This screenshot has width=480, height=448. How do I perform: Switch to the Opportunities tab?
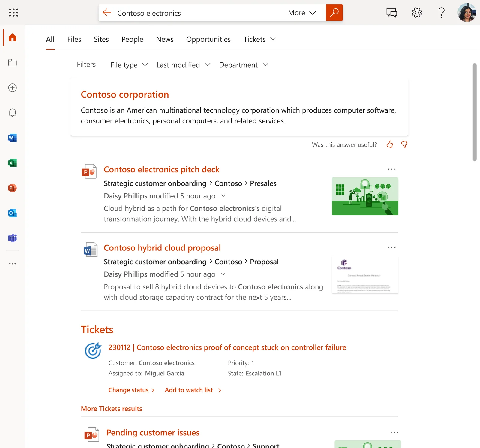click(208, 39)
